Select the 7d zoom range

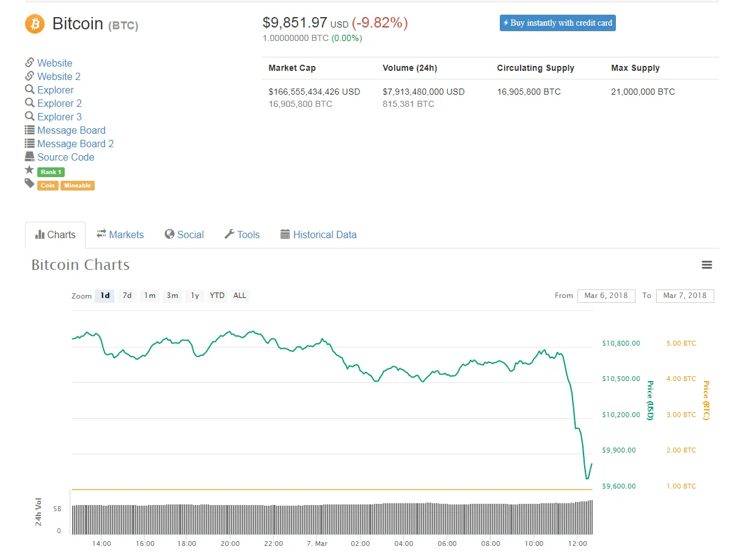[127, 296]
